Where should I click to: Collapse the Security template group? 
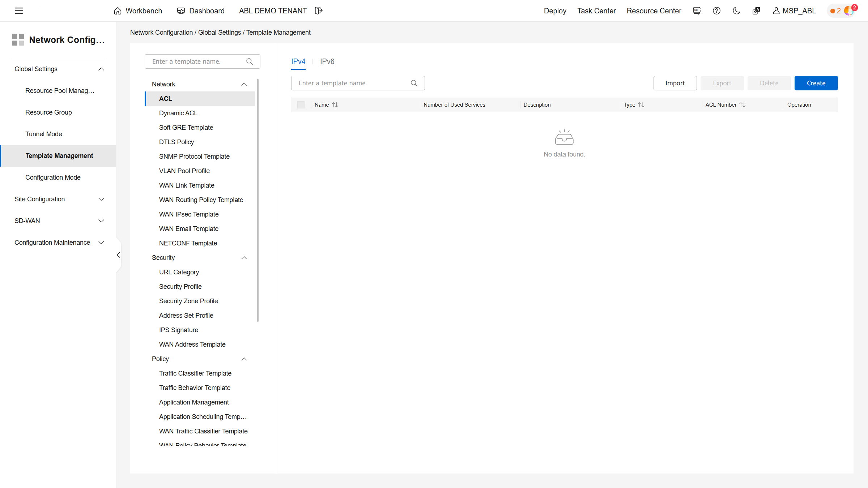(244, 258)
